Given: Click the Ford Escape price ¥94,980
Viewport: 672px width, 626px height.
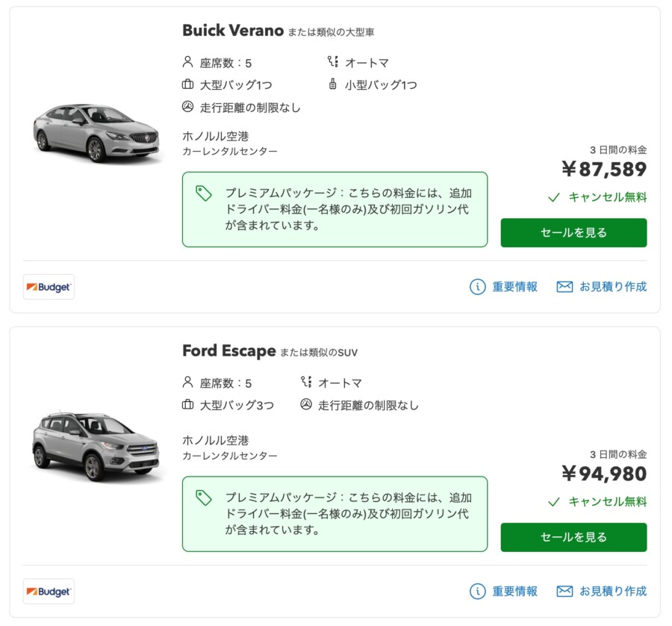Looking at the screenshot, I should pyautogui.click(x=603, y=474).
